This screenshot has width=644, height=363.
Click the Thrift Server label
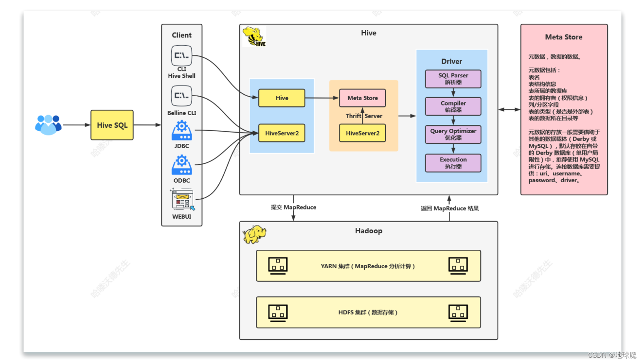point(364,116)
